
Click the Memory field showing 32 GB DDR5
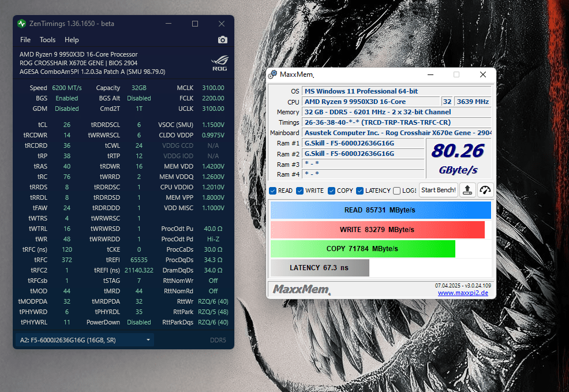click(396, 112)
